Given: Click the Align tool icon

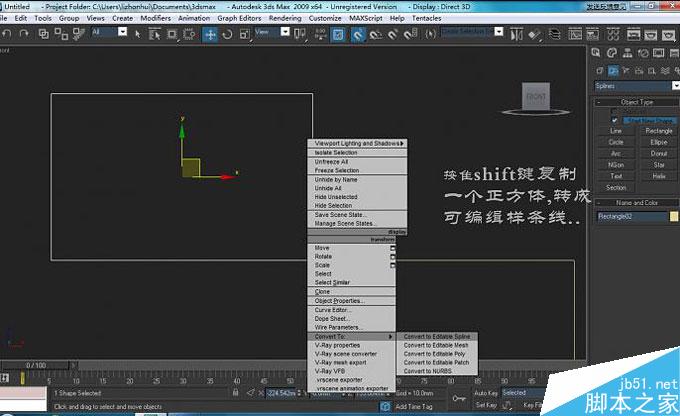Looking at the screenshot, I should click(x=534, y=34).
